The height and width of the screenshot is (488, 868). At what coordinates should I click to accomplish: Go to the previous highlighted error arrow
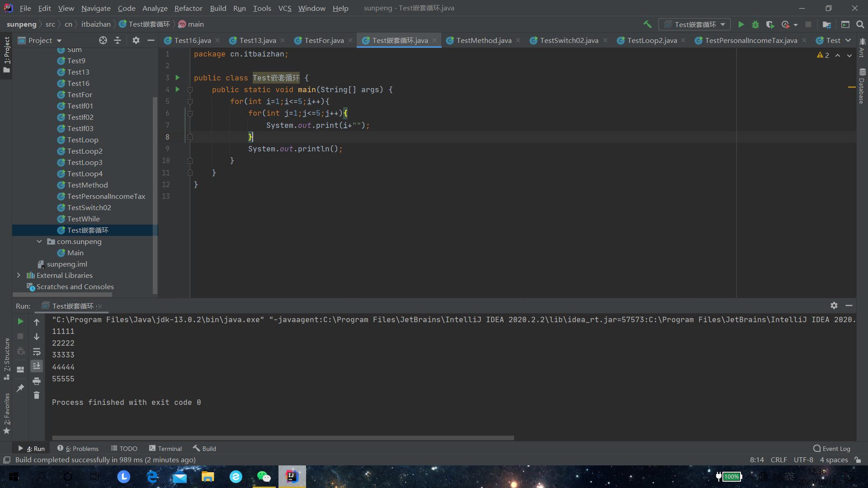pyautogui.click(x=838, y=55)
